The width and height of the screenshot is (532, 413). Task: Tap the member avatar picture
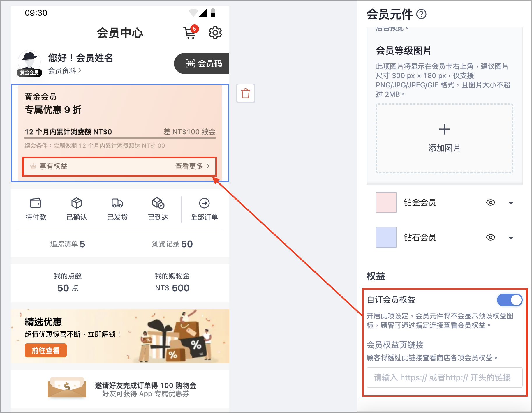click(x=29, y=61)
